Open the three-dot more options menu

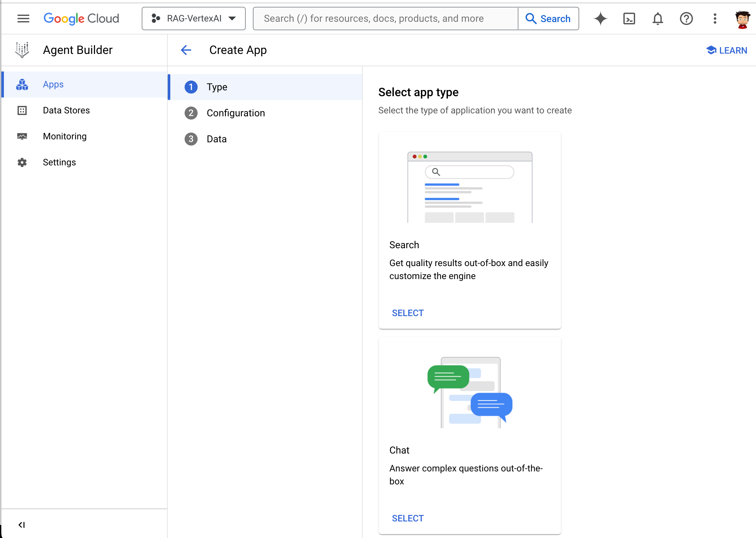click(715, 19)
